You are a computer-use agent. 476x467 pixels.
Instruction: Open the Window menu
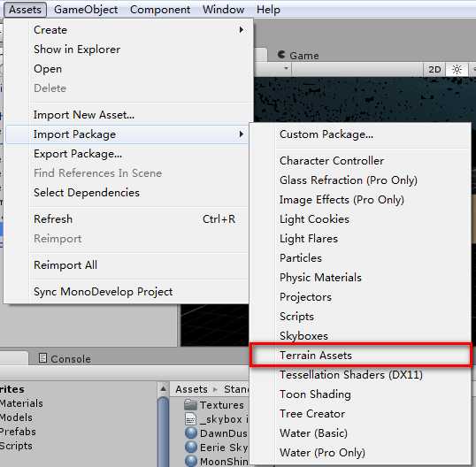(224, 10)
